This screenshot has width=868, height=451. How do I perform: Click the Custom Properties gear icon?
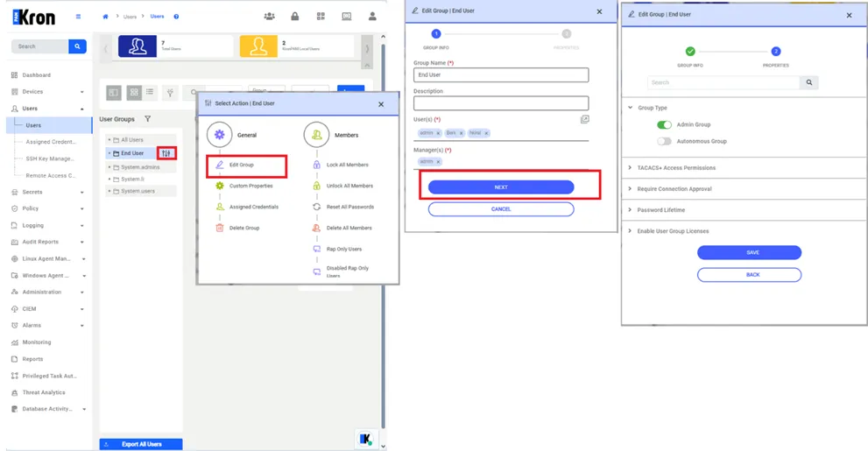click(220, 186)
